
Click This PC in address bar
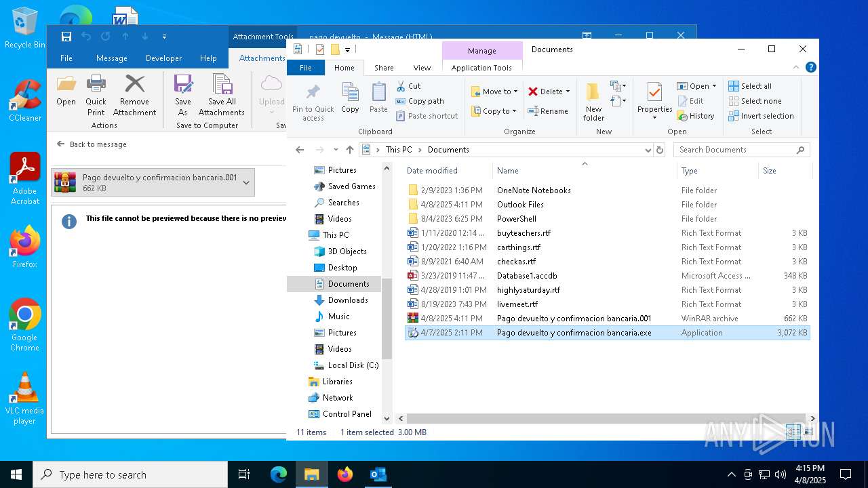point(398,150)
